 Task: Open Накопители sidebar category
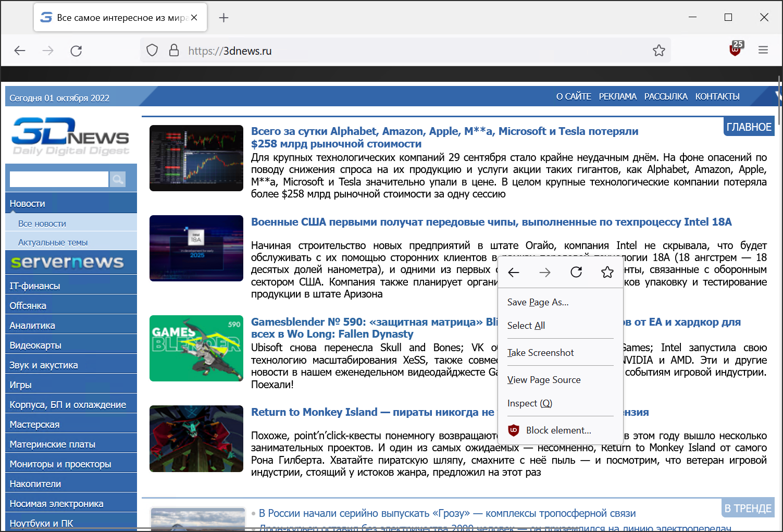click(71, 484)
